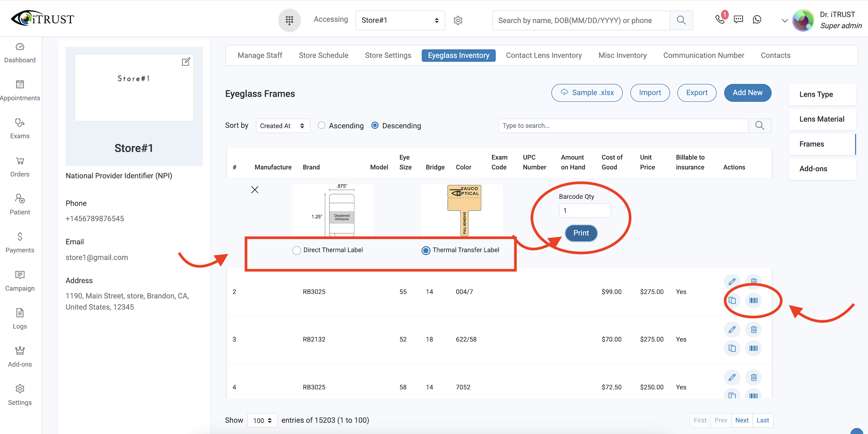Viewport: 868px width, 434px height.
Task: Open the Store#1 accessing dropdown
Action: coord(400,20)
